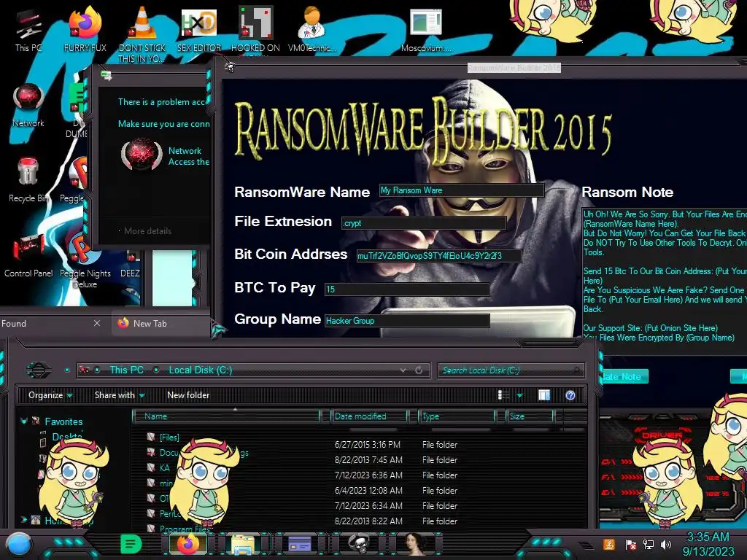Expand More details in the network dialog

tap(145, 231)
